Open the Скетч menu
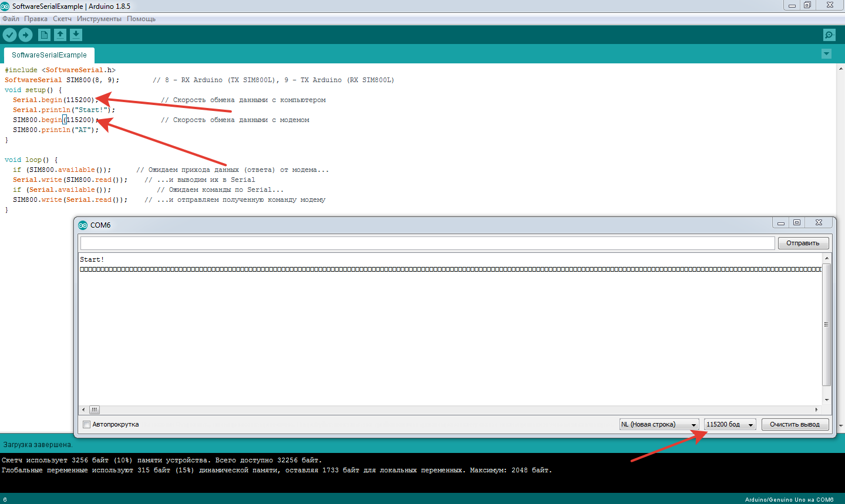 [x=62, y=19]
